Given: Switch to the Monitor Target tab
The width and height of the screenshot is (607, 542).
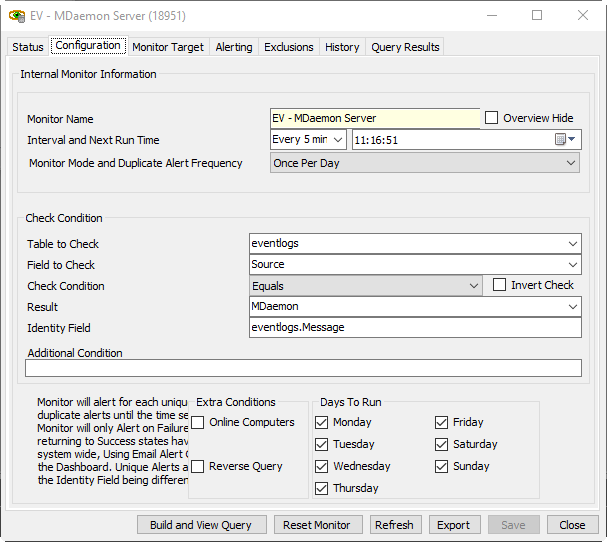Looking at the screenshot, I should (x=168, y=47).
